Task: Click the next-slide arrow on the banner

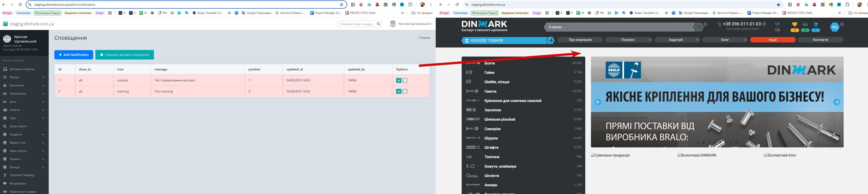Action: click(836, 102)
